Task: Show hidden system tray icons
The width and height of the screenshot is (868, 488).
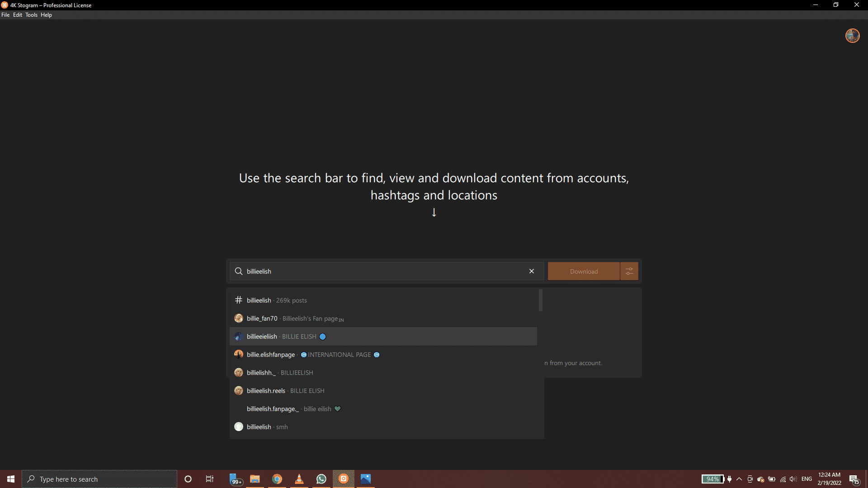Action: [739, 479]
